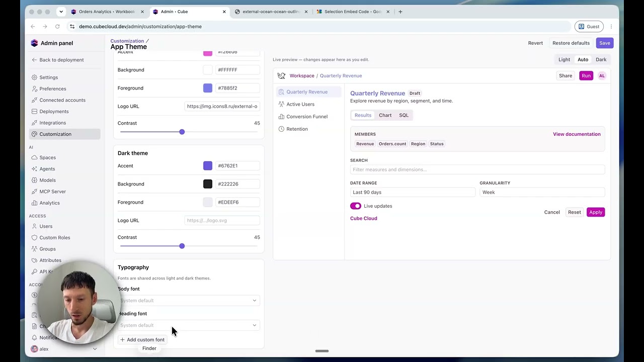Viewport: 644px width, 362px height.
Task: Open Settings gear icon in sidebar
Action: pos(34,77)
